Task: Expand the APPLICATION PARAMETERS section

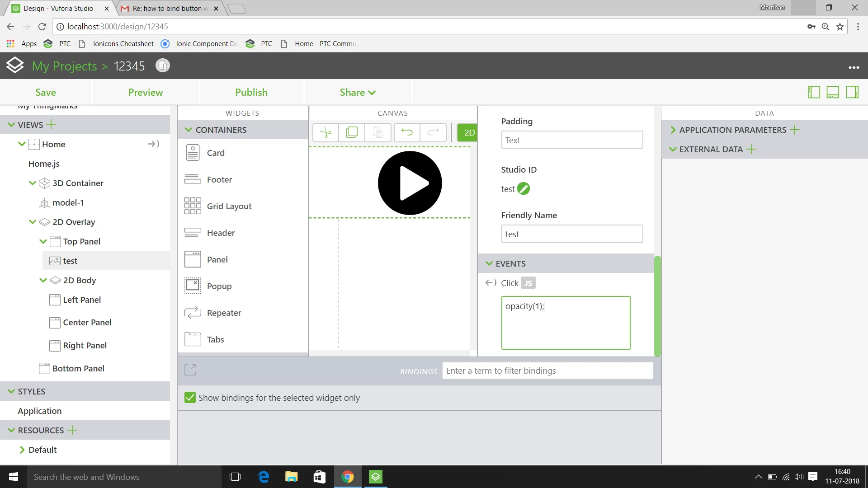Action: coord(673,130)
